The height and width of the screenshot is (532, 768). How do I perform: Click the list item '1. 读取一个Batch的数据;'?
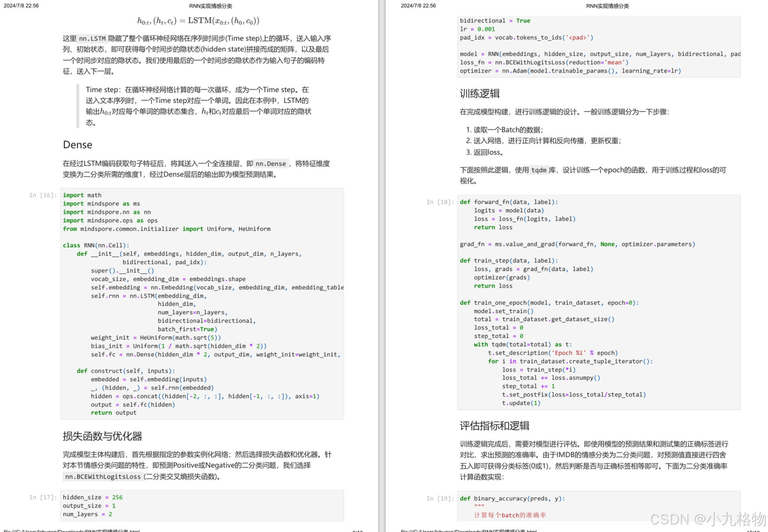[504, 130]
